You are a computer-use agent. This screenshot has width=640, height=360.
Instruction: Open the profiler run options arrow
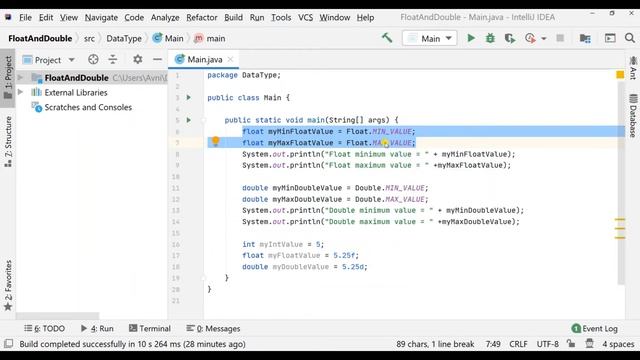544,39
